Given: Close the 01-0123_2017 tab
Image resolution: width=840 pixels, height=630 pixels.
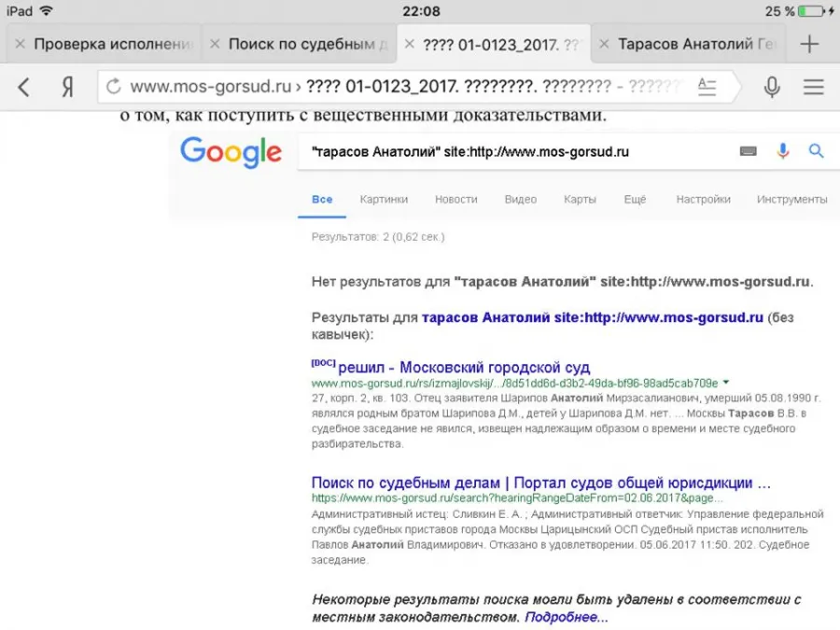Looking at the screenshot, I should pos(410,44).
